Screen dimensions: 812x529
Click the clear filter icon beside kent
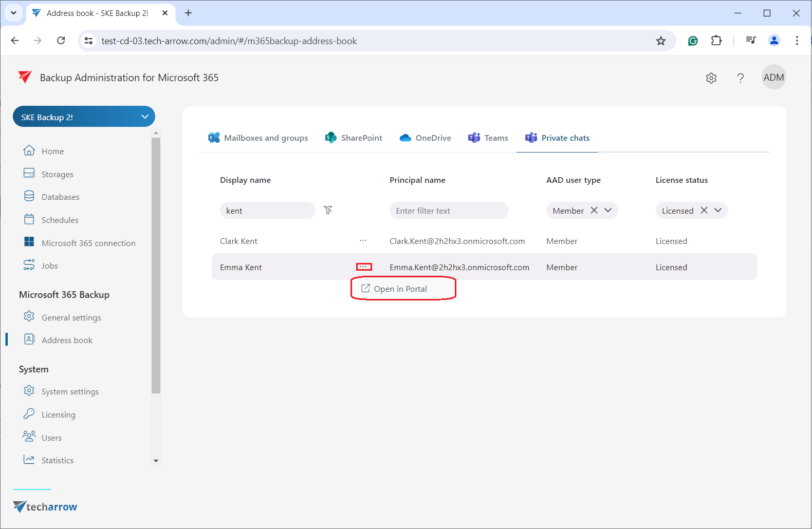click(328, 210)
